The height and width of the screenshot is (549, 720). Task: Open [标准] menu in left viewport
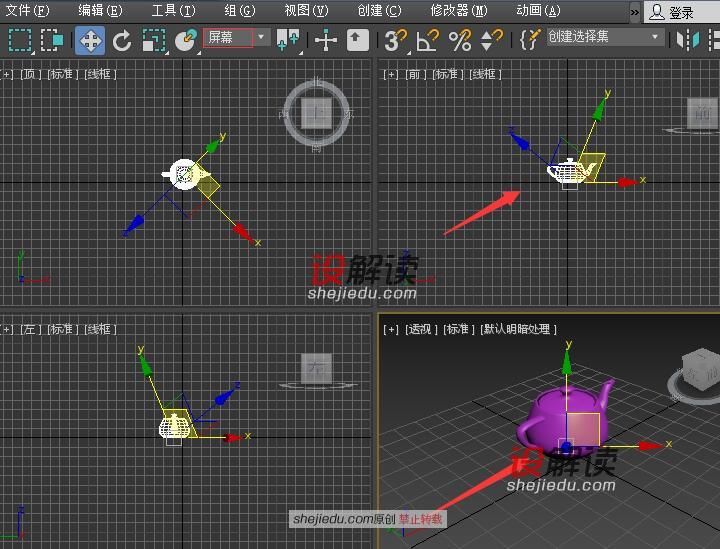63,329
